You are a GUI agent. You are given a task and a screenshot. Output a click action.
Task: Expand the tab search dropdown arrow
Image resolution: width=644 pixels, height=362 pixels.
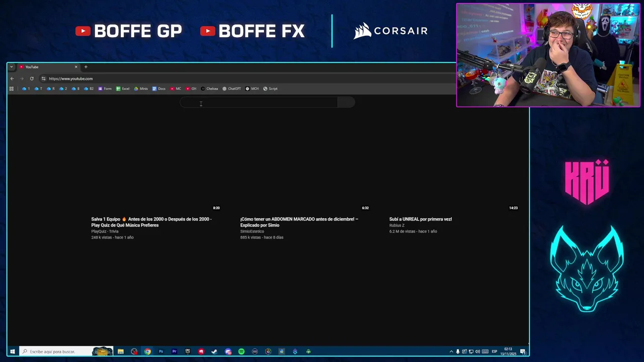click(x=11, y=67)
